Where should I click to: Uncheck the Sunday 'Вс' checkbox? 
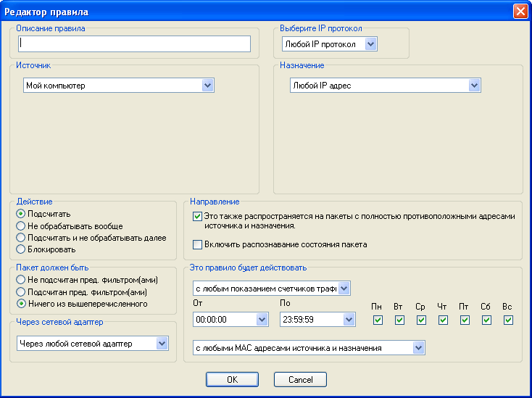(x=508, y=320)
